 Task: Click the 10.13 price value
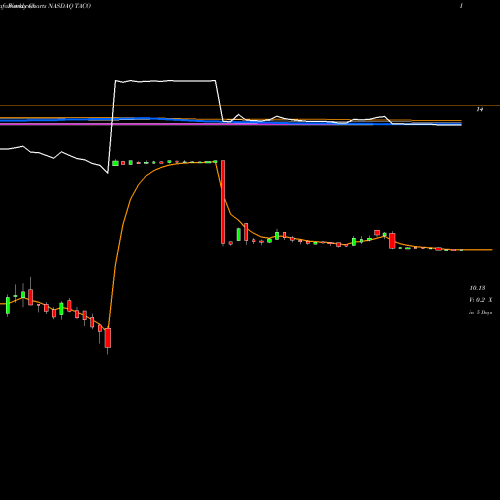pos(477,288)
